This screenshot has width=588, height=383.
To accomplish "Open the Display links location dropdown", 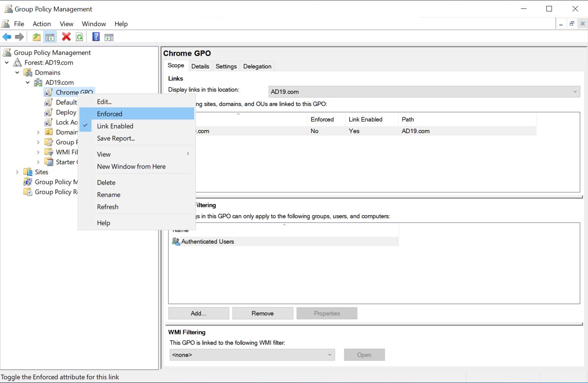I will point(424,92).
